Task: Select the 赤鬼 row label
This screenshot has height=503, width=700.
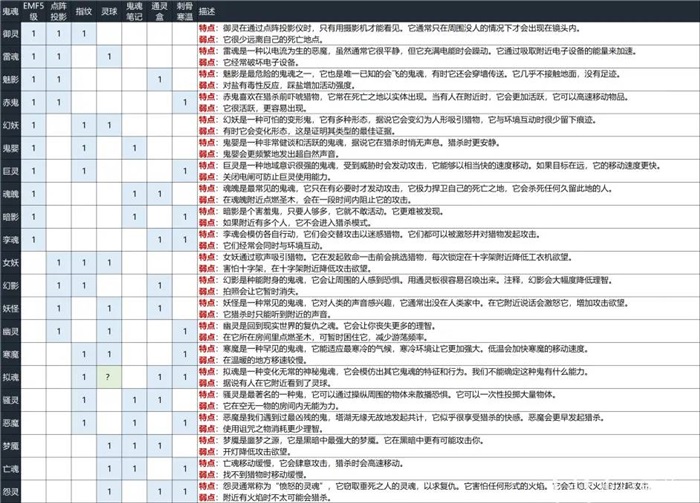Action: click(11, 103)
